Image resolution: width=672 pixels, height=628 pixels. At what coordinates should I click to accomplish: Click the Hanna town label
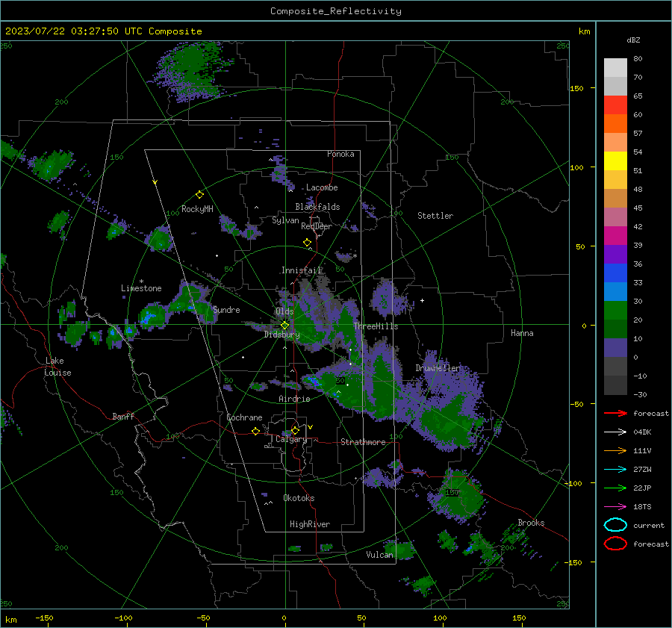(x=522, y=333)
